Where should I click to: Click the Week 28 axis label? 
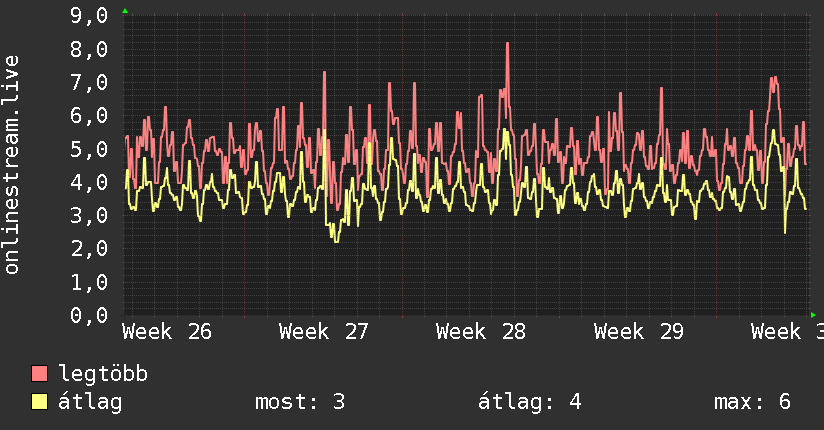click(481, 332)
